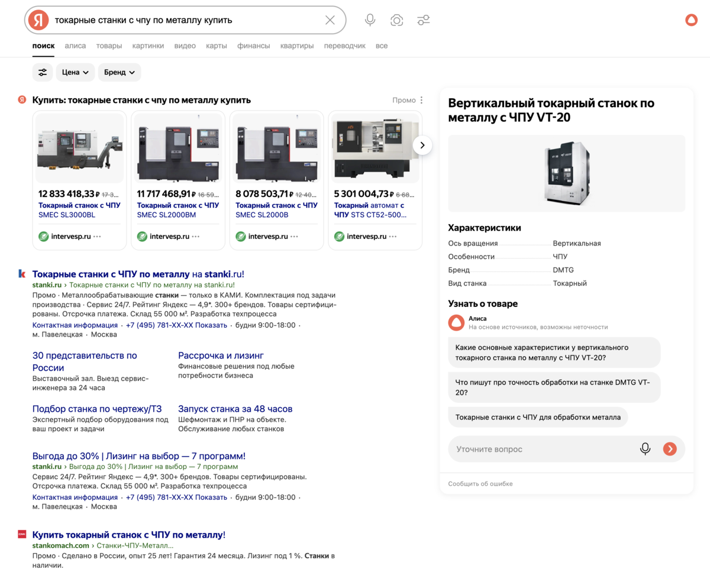The image size is (710, 588).
Task: Open VT-20 machine image in side panel
Action: [566, 173]
